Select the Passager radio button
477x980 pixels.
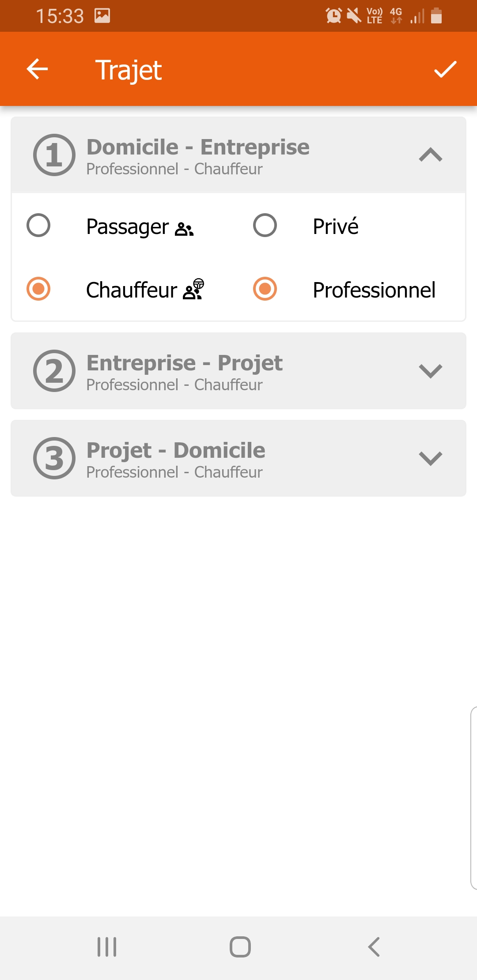tap(38, 226)
